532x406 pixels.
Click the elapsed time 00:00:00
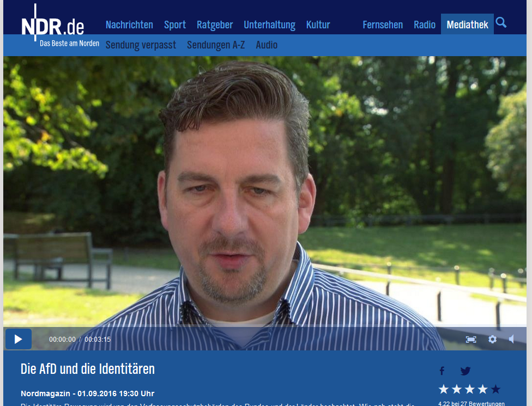(63, 339)
